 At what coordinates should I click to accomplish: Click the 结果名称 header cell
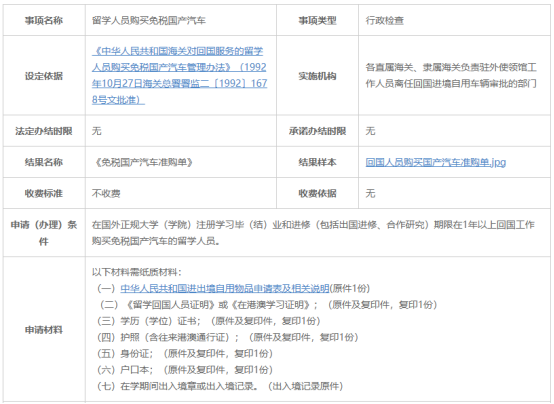click(44, 162)
